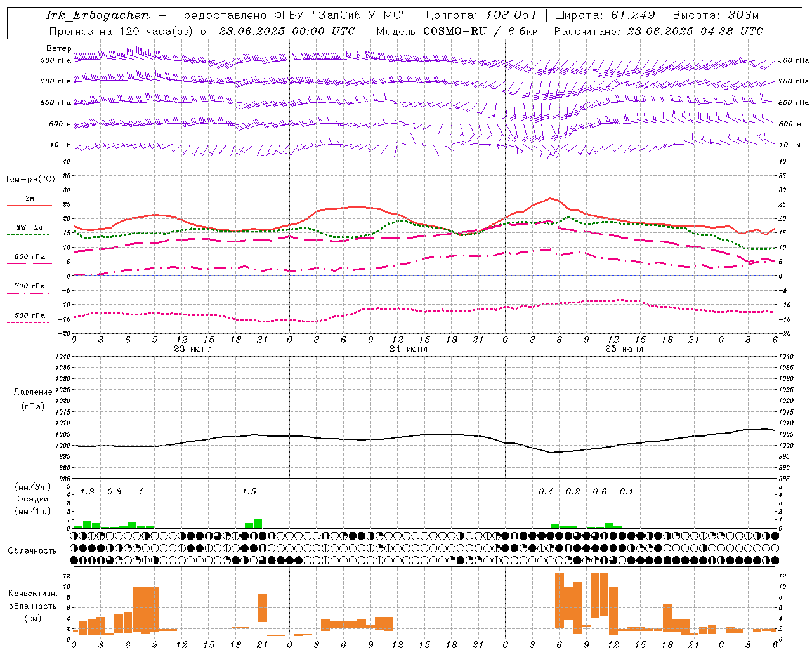The image size is (812, 650).
Task: Click the solid red 2м legend line
Action: pyautogui.click(x=29, y=205)
